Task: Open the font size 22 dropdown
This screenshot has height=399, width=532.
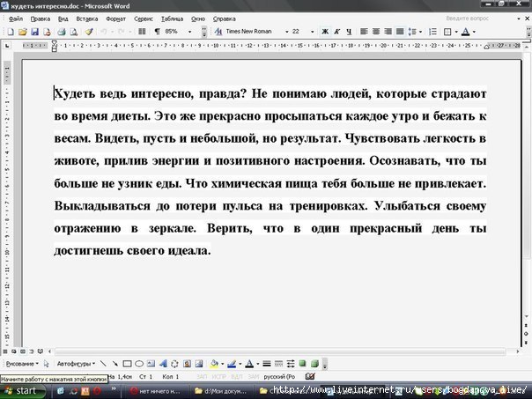Action: click(x=312, y=32)
